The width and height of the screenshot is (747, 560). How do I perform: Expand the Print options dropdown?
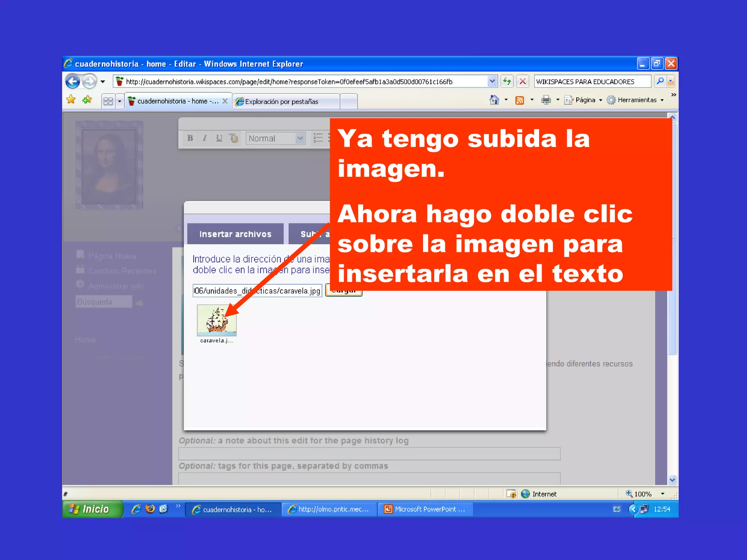click(558, 100)
